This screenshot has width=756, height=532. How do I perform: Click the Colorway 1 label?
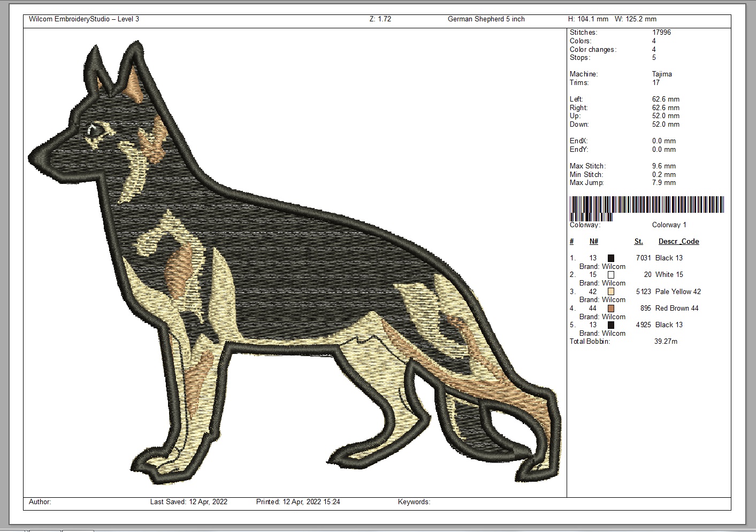669,225
